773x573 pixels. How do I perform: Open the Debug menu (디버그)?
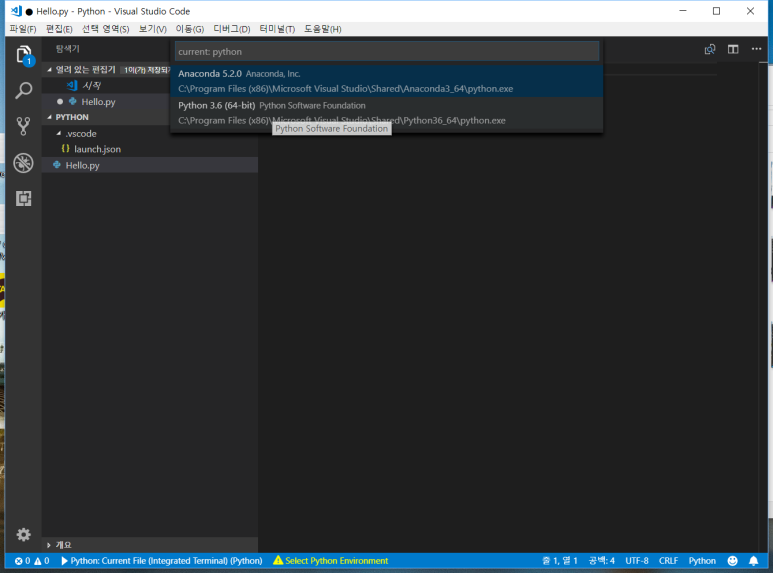(x=232, y=29)
